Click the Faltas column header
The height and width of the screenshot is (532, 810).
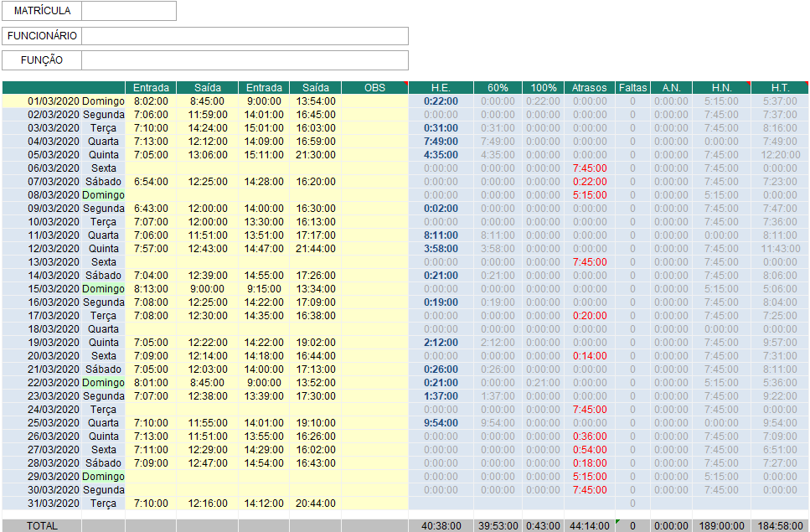[632, 88]
